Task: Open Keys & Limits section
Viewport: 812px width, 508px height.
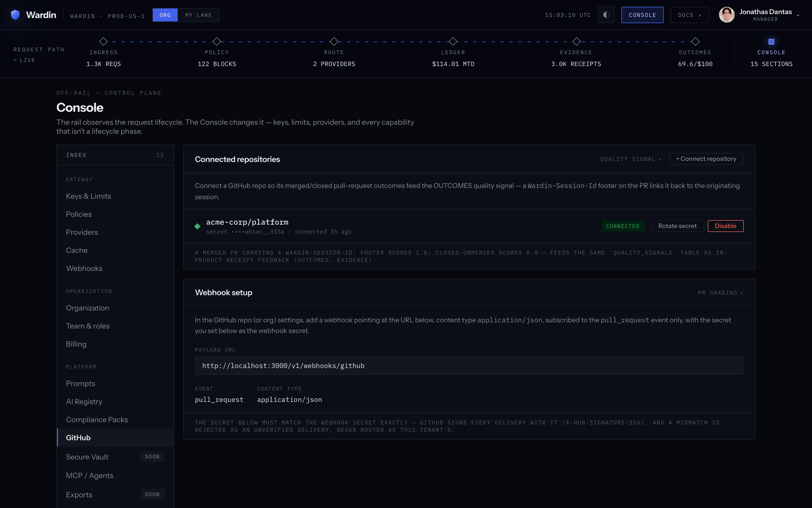Action: click(115, 196)
